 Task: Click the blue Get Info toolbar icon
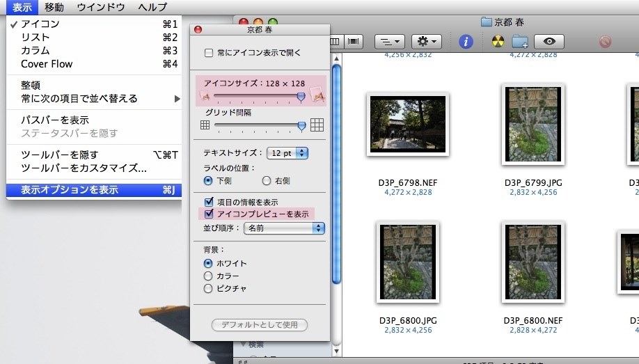tap(466, 41)
